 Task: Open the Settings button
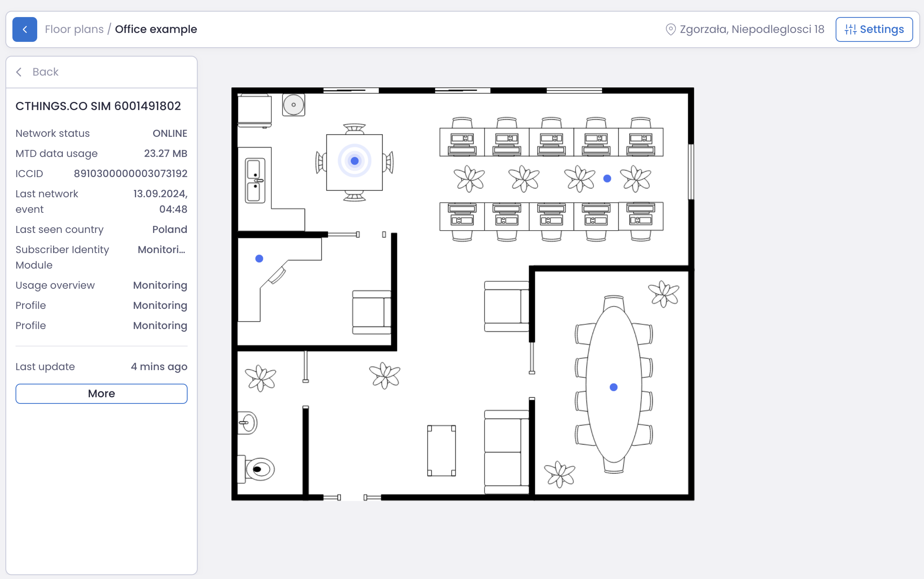coord(874,29)
